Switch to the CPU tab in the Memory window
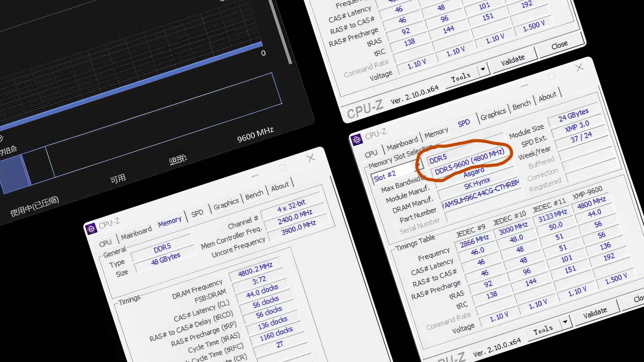Screen dimensions: 644x362 (105, 243)
